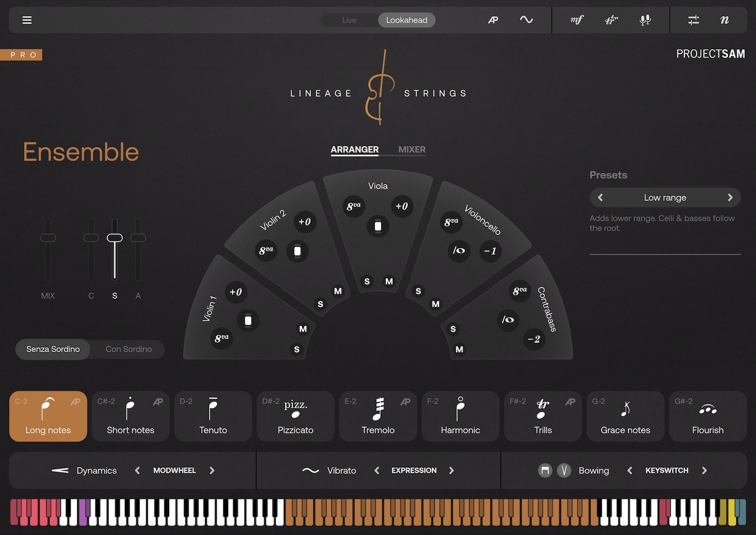Click the Viola +0 transpose button
Image resolution: width=756 pixels, height=535 pixels.
(x=402, y=206)
